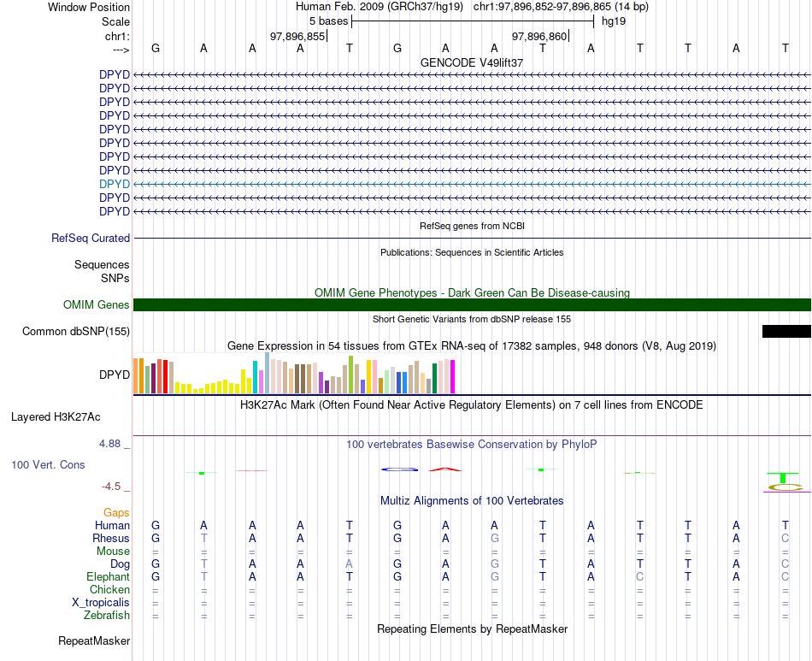Click the blue G PhyloP logo letter
The width and height of the screenshot is (812, 661).
[x=399, y=469]
